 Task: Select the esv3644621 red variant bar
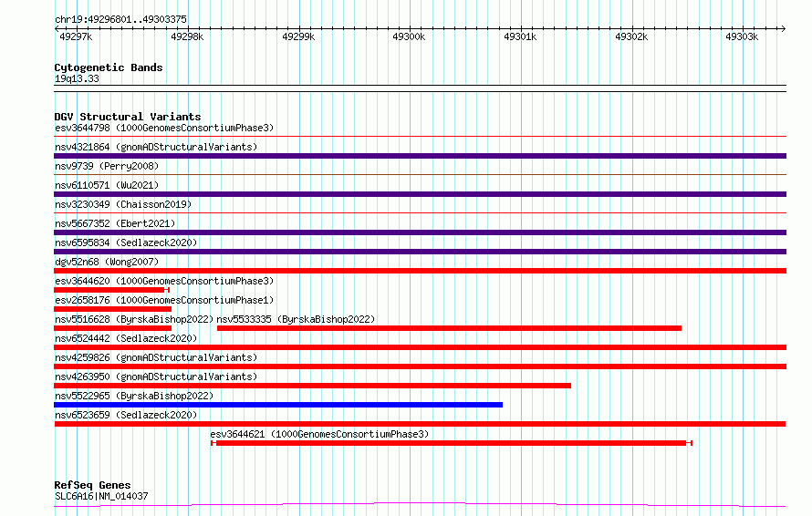point(451,443)
